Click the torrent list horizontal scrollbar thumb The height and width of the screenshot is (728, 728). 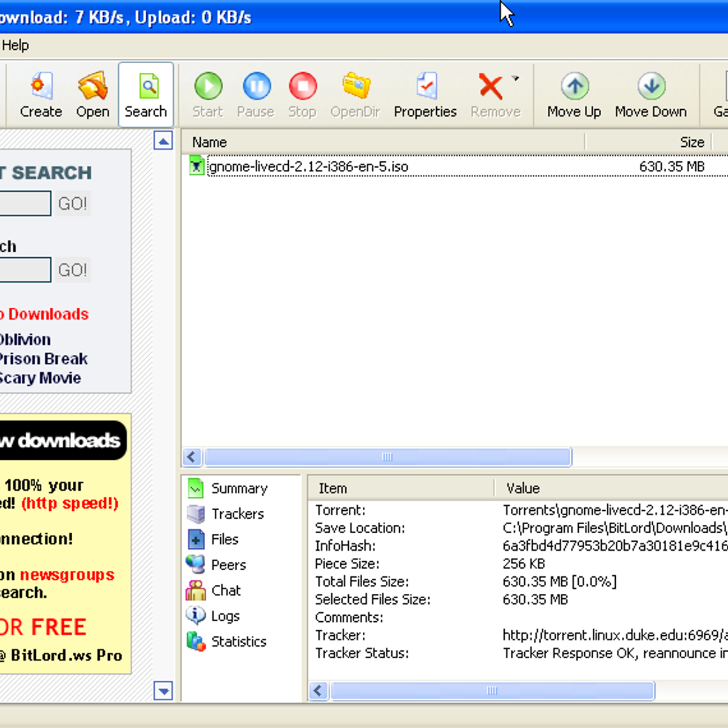tap(388, 457)
